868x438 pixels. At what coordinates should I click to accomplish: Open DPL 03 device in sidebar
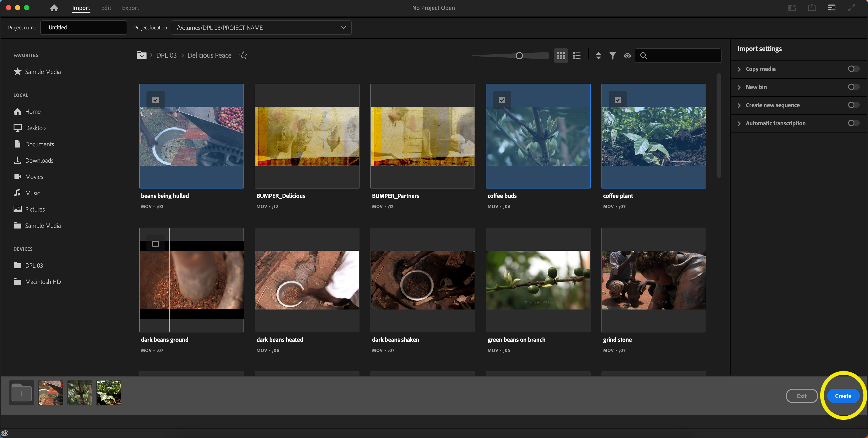click(33, 265)
